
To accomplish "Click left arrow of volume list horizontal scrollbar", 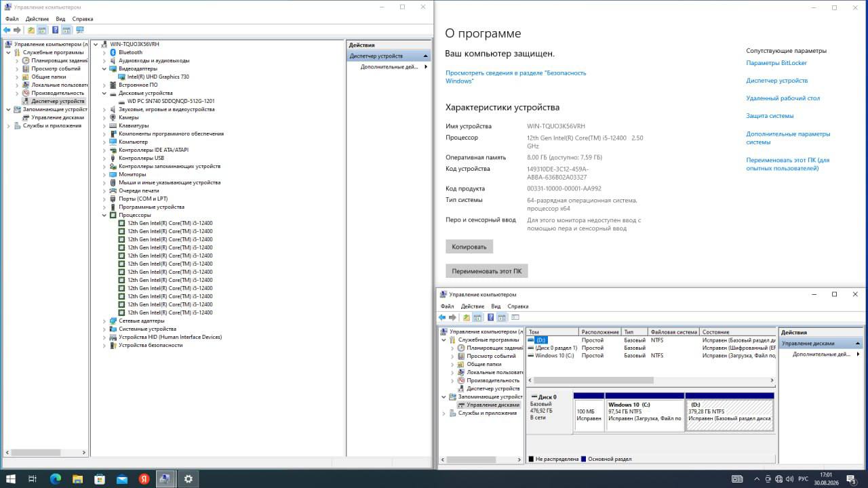I will tap(530, 380).
